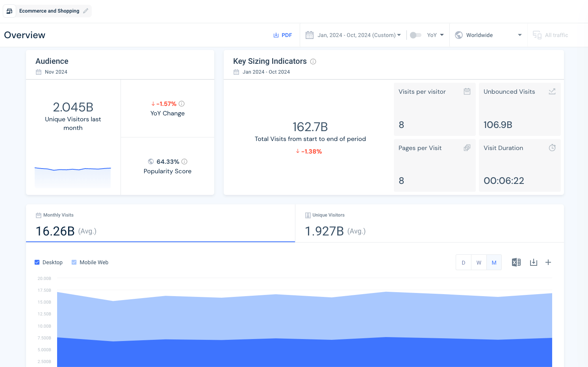The width and height of the screenshot is (588, 367).
Task: Enable the YoY comparison toggle
Action: click(x=415, y=35)
